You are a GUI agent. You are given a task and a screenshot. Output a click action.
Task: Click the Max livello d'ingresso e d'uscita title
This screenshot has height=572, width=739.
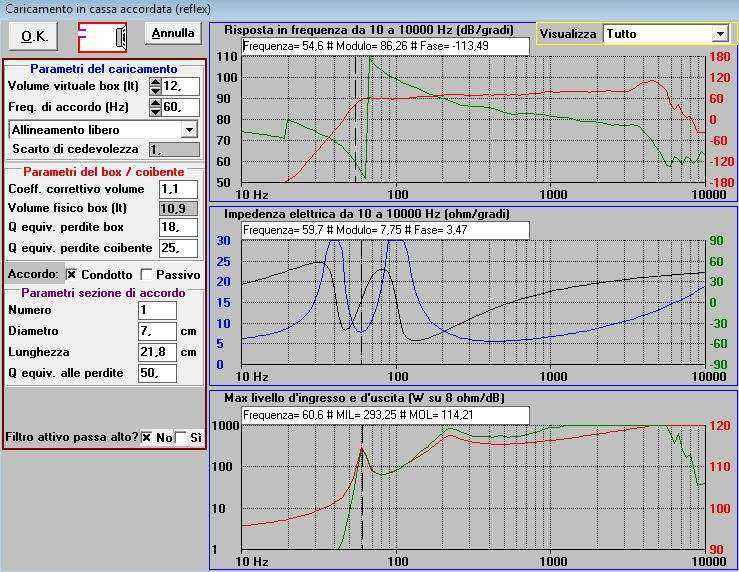pyautogui.click(x=364, y=398)
